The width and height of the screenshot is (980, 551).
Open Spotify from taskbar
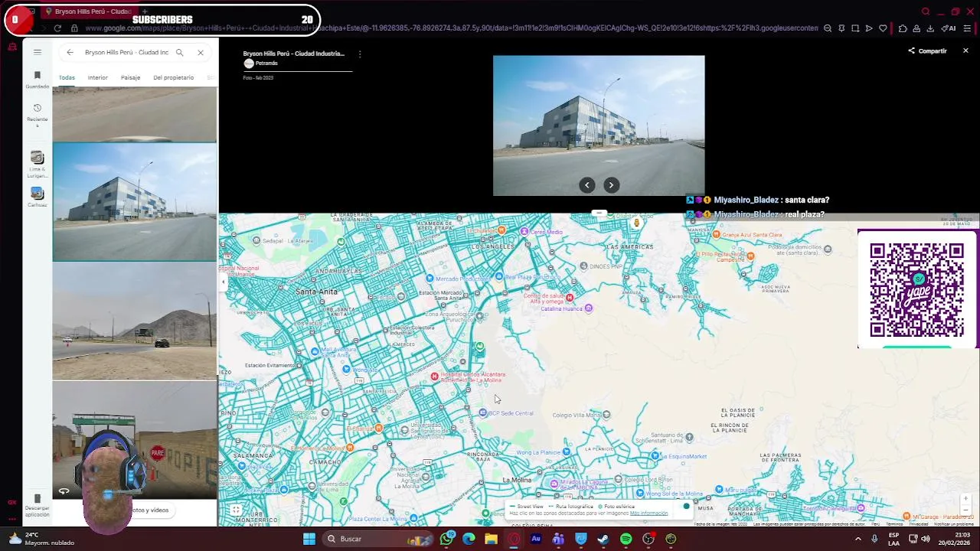[x=626, y=539]
